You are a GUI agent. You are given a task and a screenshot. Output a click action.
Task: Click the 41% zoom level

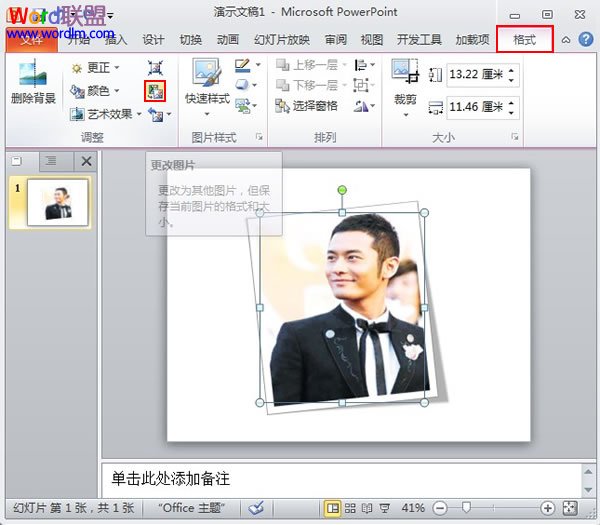coord(413,508)
